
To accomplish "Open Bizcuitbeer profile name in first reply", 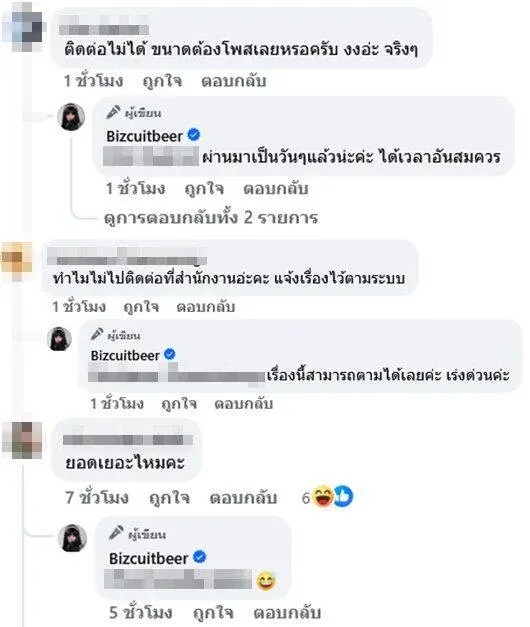I will point(144,136).
